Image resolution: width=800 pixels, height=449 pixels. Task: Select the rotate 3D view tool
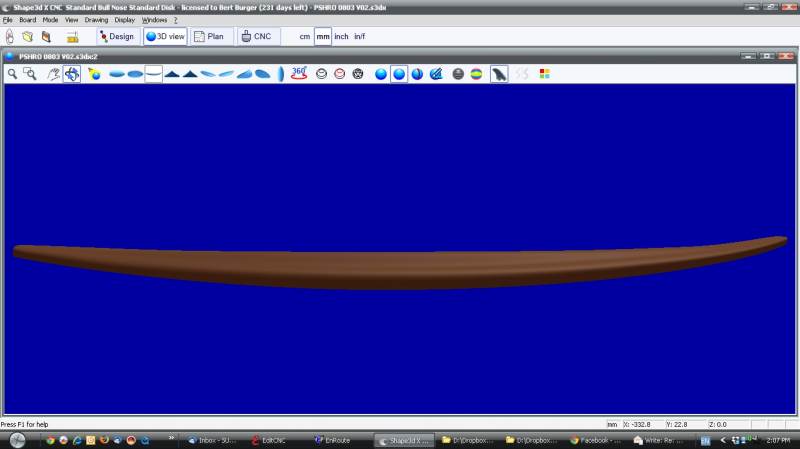pos(72,73)
